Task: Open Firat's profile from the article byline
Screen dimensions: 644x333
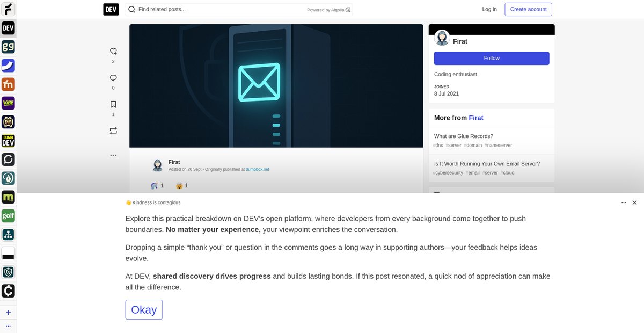Action: pyautogui.click(x=174, y=162)
